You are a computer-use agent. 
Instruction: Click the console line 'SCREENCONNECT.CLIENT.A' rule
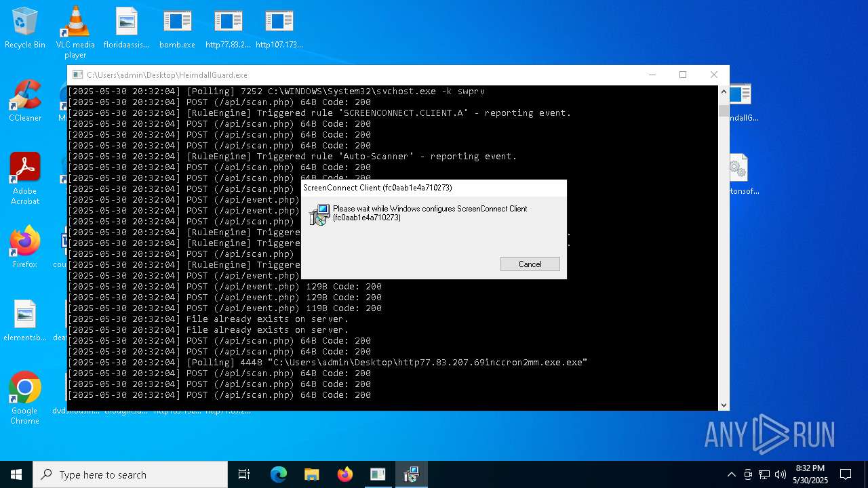point(319,113)
